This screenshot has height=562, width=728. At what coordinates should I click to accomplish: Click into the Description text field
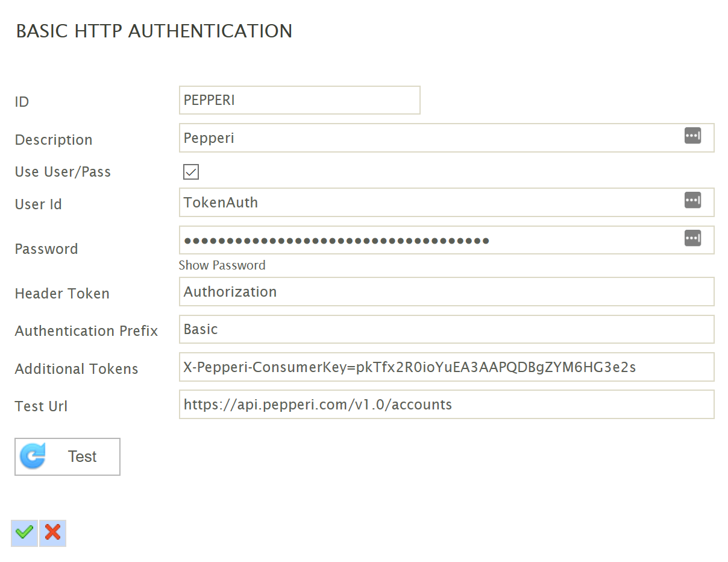click(x=428, y=138)
